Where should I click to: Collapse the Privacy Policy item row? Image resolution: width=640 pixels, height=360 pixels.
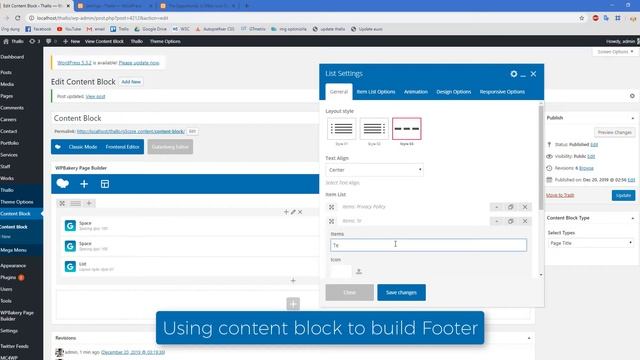pyautogui.click(x=496, y=207)
